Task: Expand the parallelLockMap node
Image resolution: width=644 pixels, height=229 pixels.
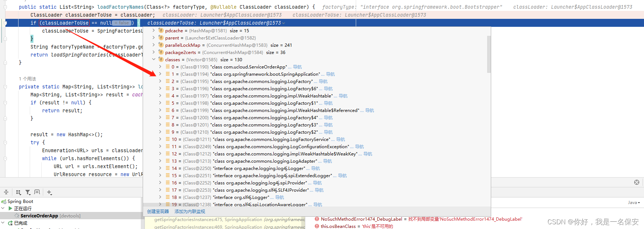Action: point(154,45)
